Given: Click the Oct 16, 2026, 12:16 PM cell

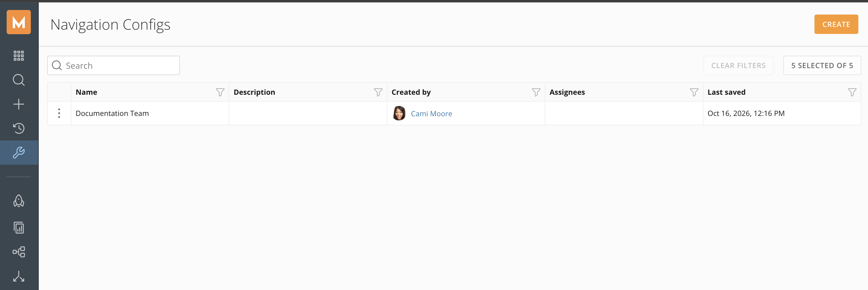Looking at the screenshot, I should [782, 113].
